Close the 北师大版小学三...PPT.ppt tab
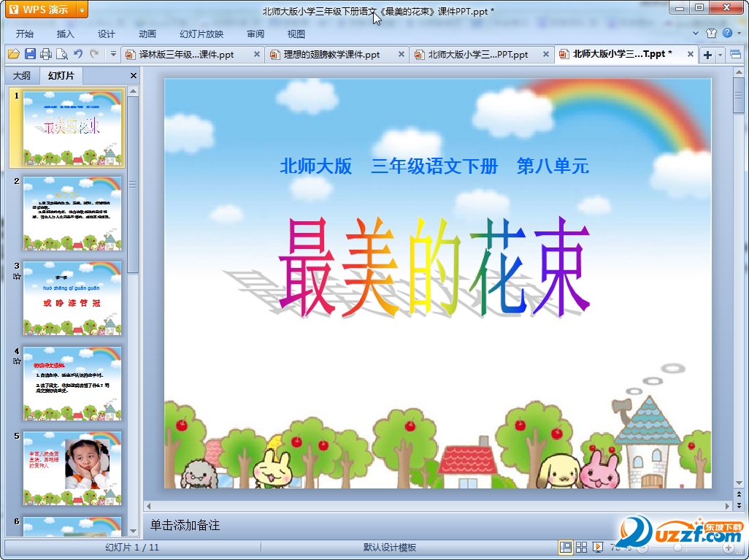The height and width of the screenshot is (560, 749). [x=545, y=55]
